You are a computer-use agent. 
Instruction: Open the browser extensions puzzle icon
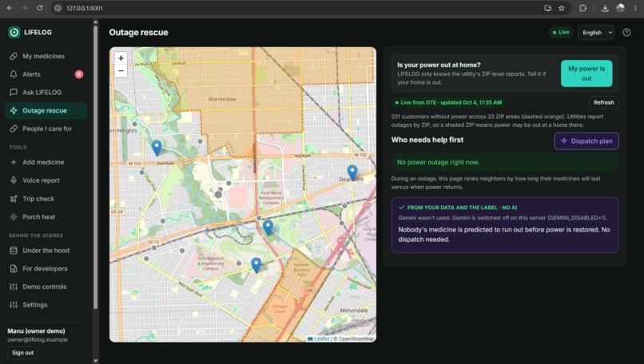(x=582, y=8)
